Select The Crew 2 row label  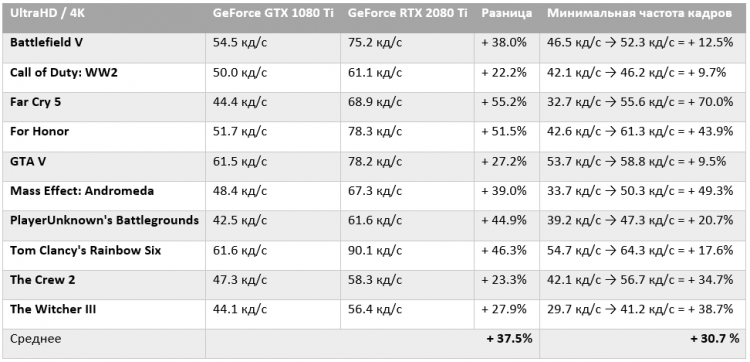43,280
